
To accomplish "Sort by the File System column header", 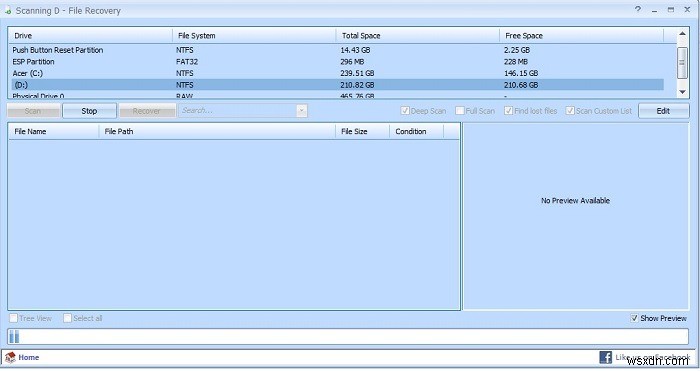I will tap(254, 36).
